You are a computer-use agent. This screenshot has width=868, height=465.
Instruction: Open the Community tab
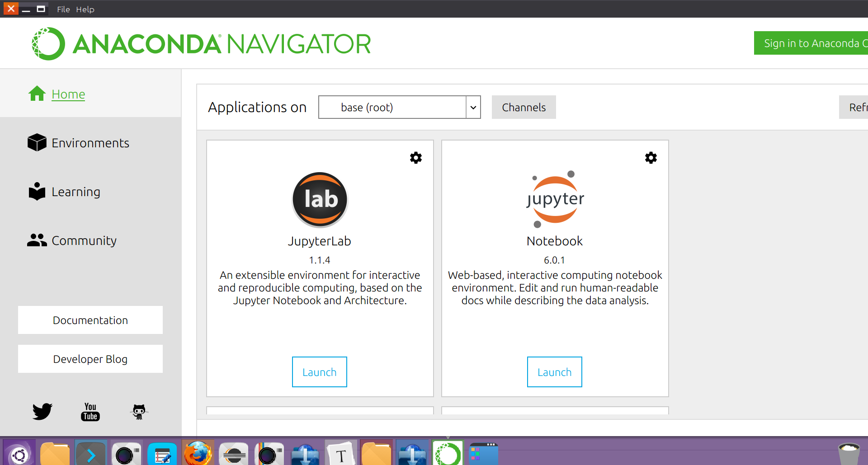pyautogui.click(x=90, y=240)
